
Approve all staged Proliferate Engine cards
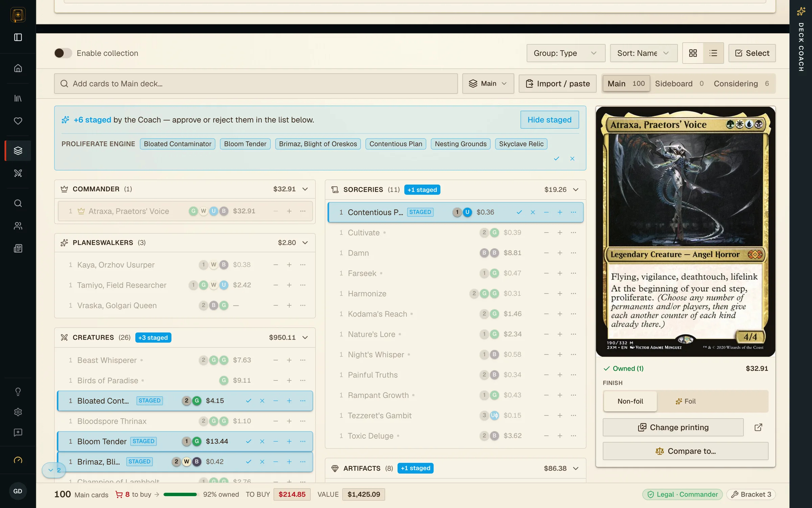(557, 158)
